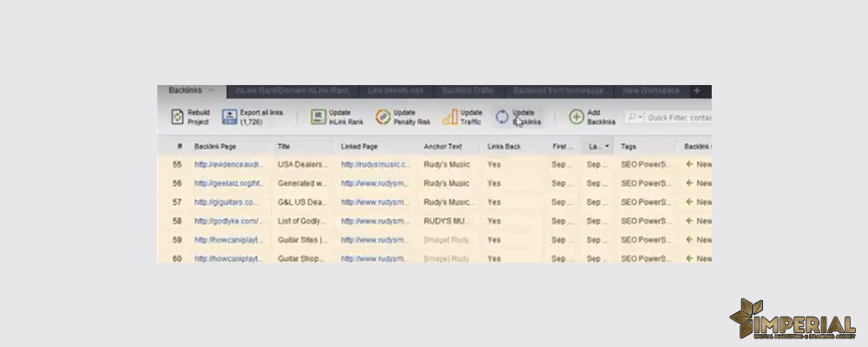Select row number 60
The width and height of the screenshot is (868, 347).
point(177,259)
